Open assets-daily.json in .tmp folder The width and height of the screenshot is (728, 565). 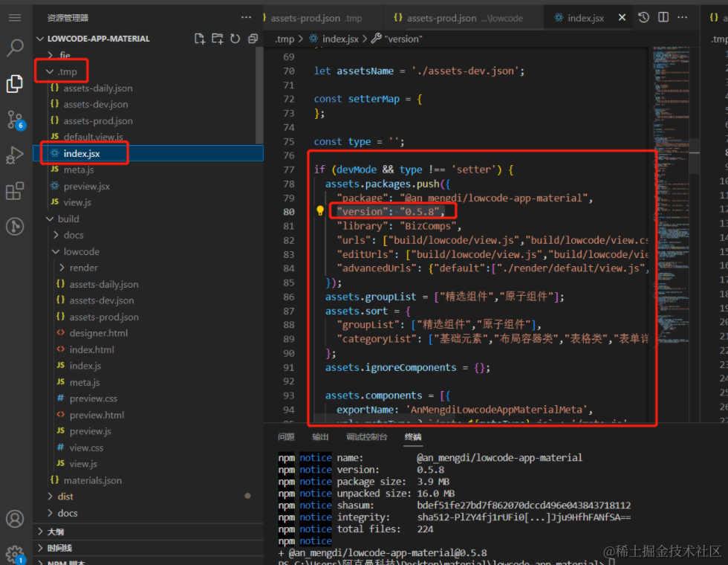point(98,88)
